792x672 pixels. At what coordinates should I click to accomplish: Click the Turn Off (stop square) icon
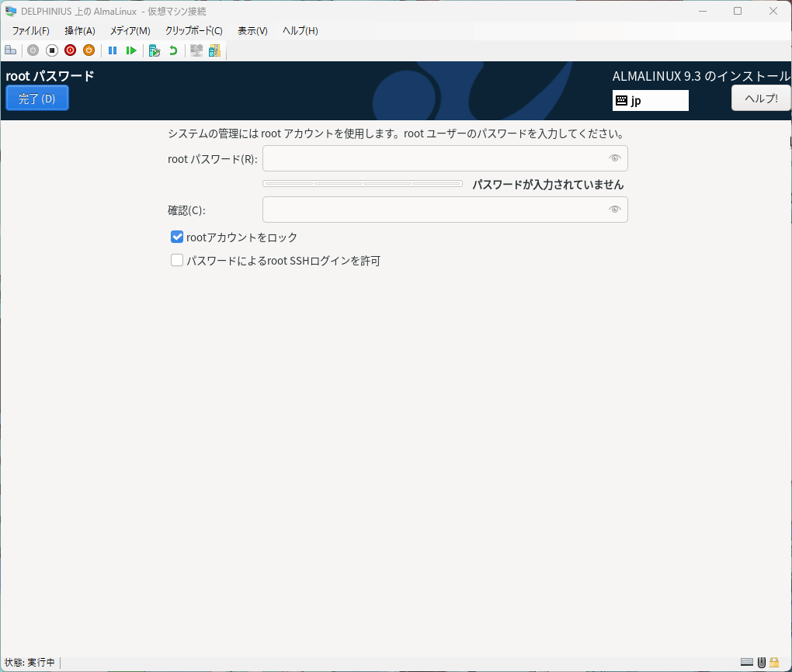click(x=51, y=50)
